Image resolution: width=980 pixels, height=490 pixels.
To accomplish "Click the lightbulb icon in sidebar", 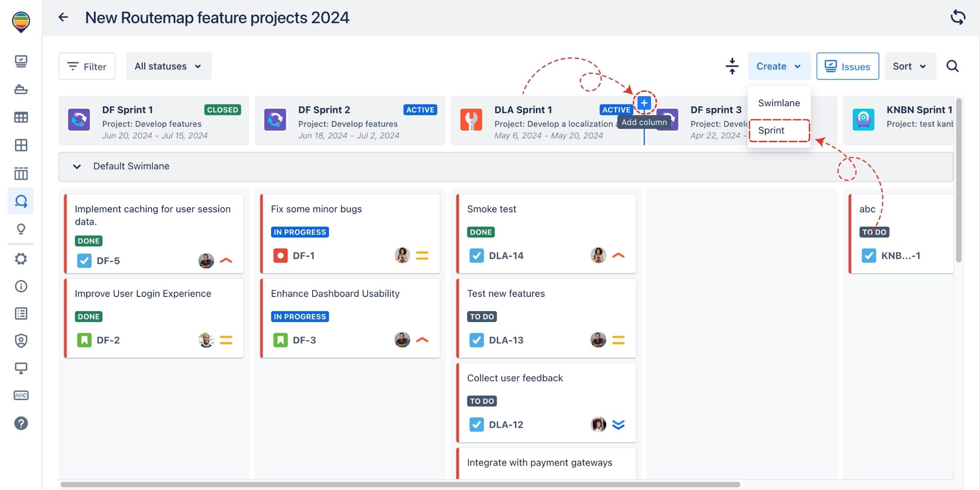I will pyautogui.click(x=21, y=229).
